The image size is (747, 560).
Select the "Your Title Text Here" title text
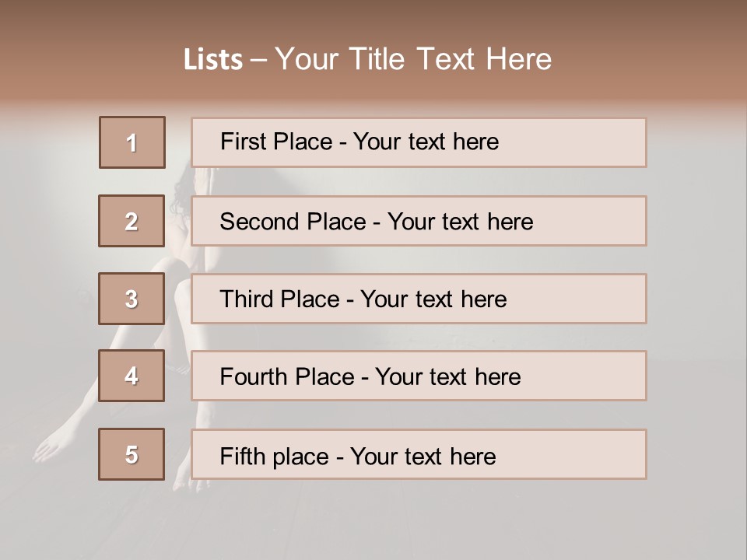coord(413,59)
